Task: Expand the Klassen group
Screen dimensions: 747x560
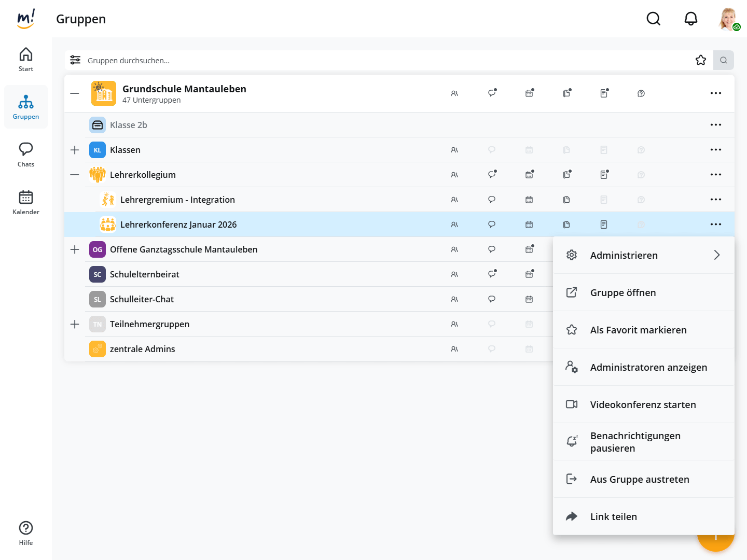Action: [75, 150]
